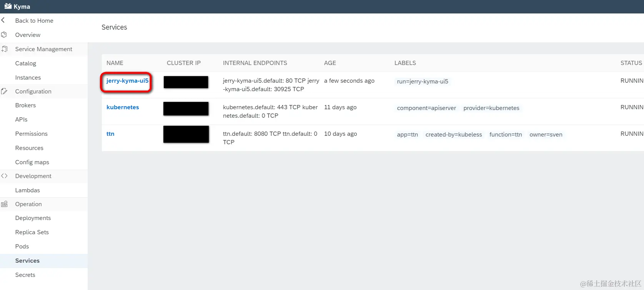Click the Kyma logo icon
Image resolution: width=644 pixels, height=290 pixels.
click(8, 6)
